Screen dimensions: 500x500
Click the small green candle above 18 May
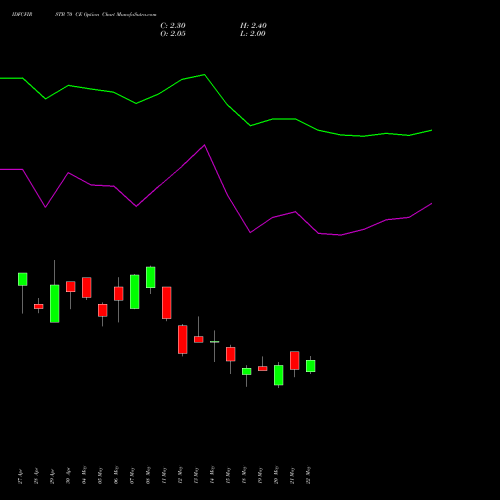click(247, 371)
